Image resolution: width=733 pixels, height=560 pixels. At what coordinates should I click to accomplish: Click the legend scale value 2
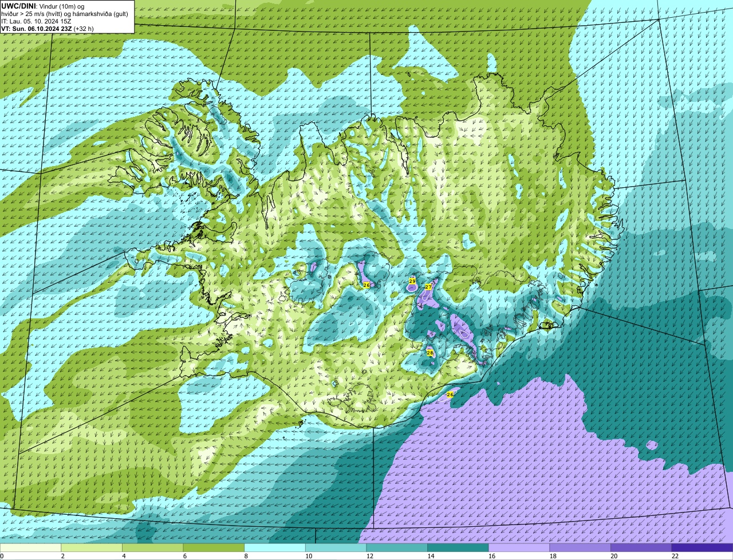point(62,556)
